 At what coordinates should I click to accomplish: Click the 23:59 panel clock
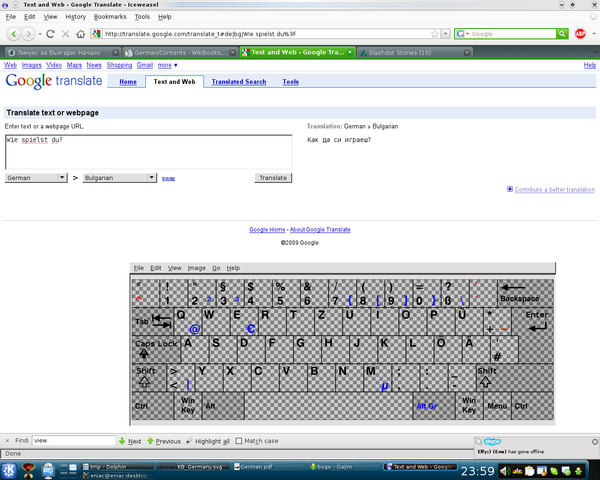click(478, 471)
